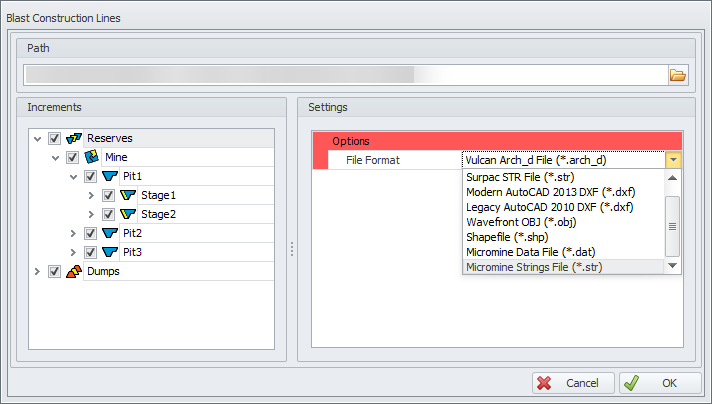This screenshot has width=712, height=404.
Task: Select Modern AutoCAD 2013 DXF format
Action: click(x=563, y=192)
